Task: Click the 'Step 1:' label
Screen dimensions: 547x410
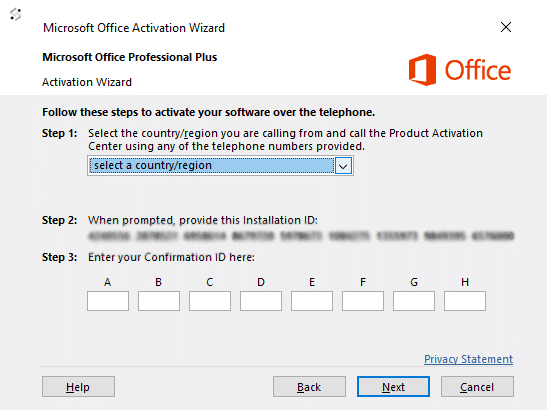Action: coord(59,133)
